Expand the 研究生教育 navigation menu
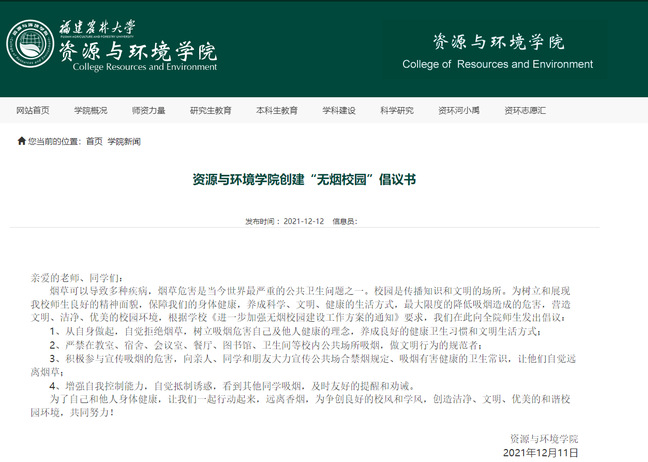This screenshot has width=648, height=462. (210, 110)
